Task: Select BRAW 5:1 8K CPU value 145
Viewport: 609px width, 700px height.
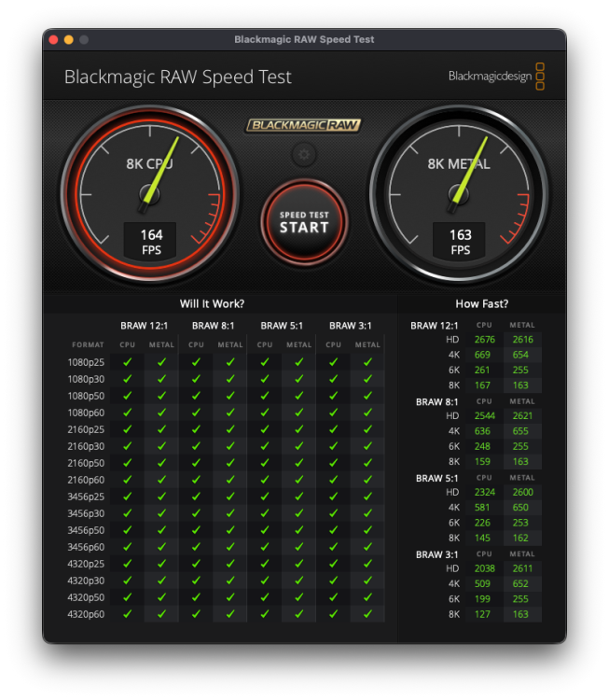Action: (482, 538)
